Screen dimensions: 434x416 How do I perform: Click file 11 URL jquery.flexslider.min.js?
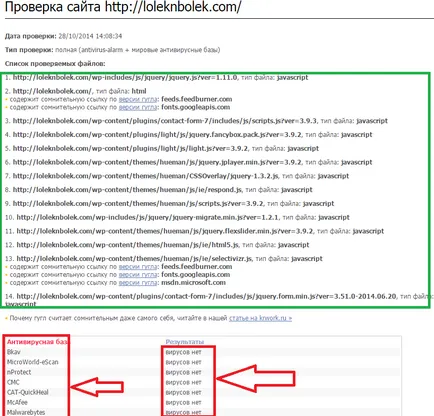pyautogui.click(x=165, y=231)
